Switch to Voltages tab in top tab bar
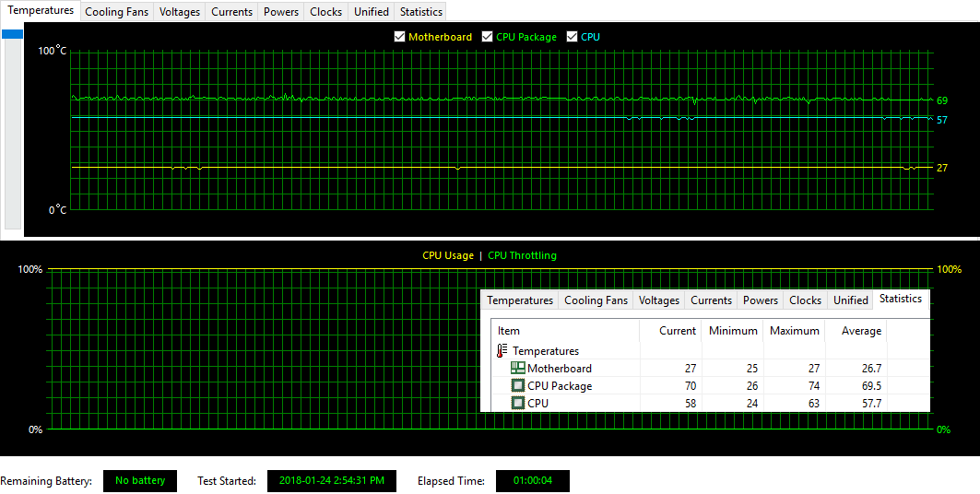 point(179,12)
